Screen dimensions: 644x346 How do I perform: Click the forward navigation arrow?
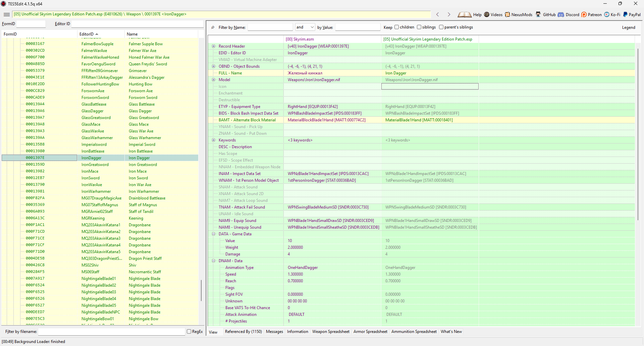(x=449, y=14)
